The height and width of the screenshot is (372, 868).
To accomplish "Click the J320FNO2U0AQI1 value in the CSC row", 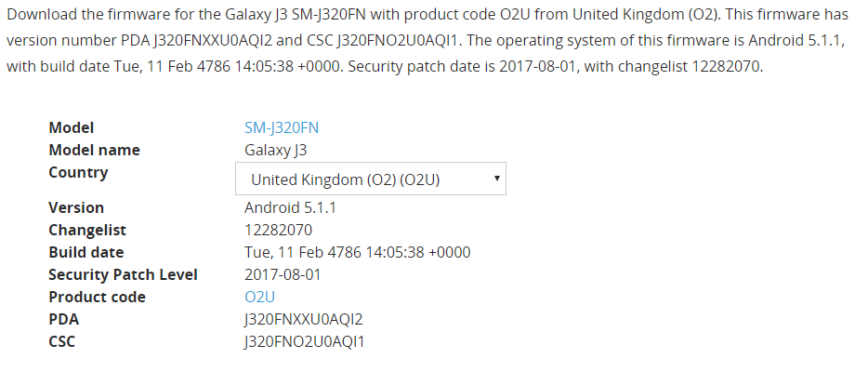I will click(x=304, y=341).
